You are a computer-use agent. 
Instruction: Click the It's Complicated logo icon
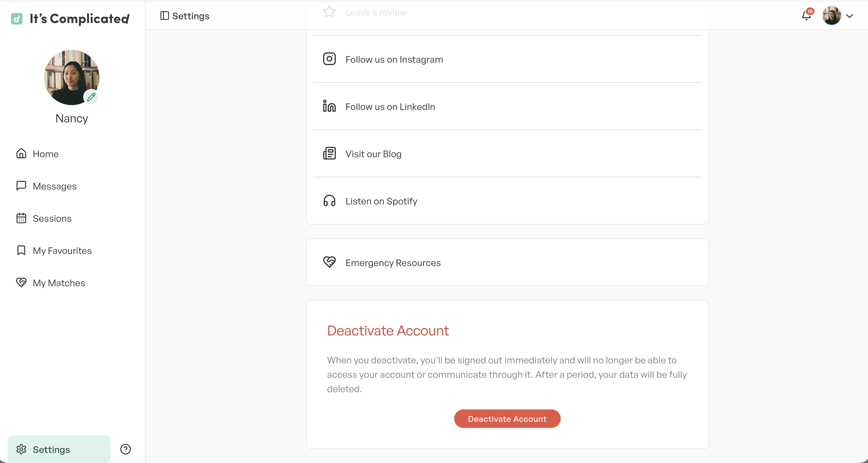16,18
